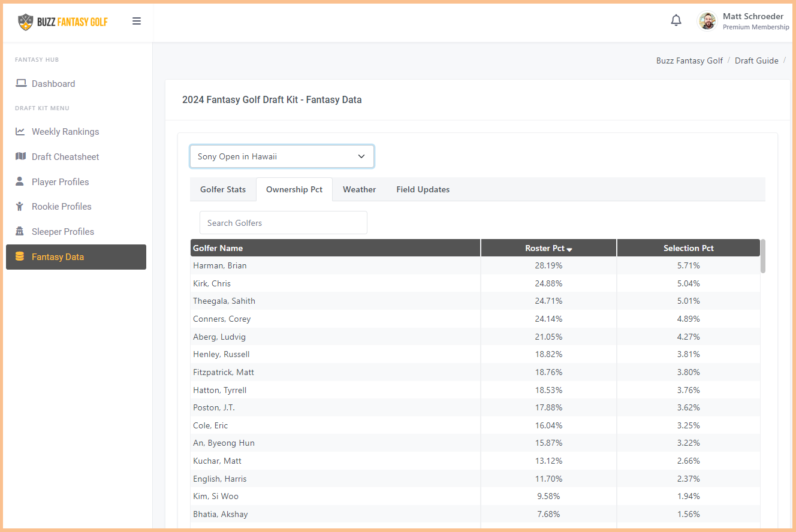Image resolution: width=796 pixels, height=532 pixels.
Task: Click the Dashboard laptop icon
Action: 21,83
